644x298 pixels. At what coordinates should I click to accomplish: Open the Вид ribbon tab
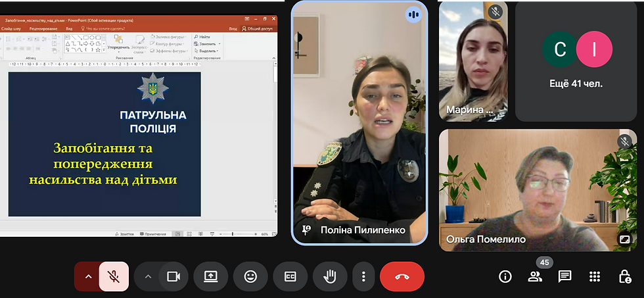point(70,29)
